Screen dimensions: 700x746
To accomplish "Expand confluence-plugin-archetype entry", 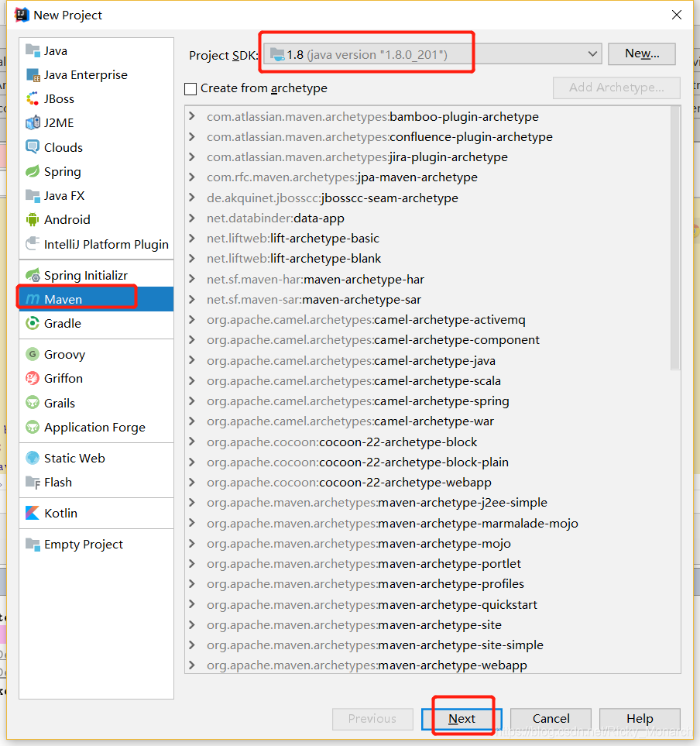I will [x=191, y=136].
